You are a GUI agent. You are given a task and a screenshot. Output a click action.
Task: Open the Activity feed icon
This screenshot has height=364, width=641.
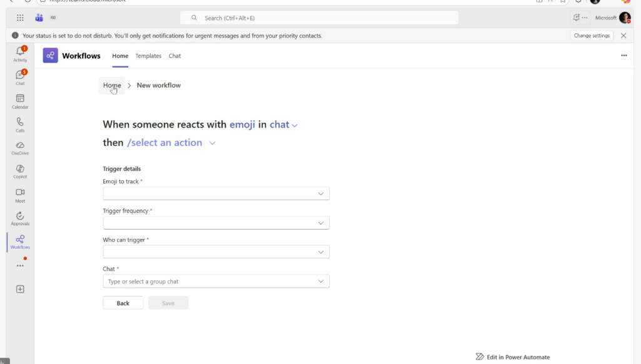pyautogui.click(x=20, y=53)
